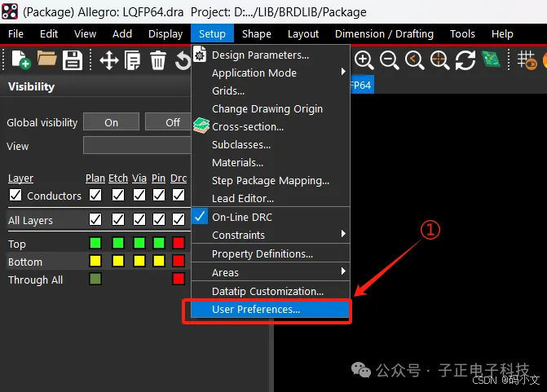
Task: Turn Global visibility Off
Action: click(168, 122)
